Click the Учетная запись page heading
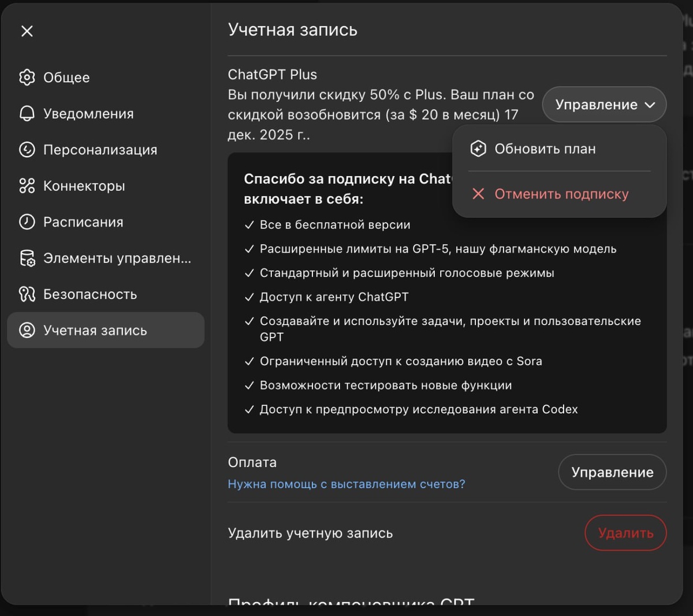The width and height of the screenshot is (693, 616). tap(293, 30)
